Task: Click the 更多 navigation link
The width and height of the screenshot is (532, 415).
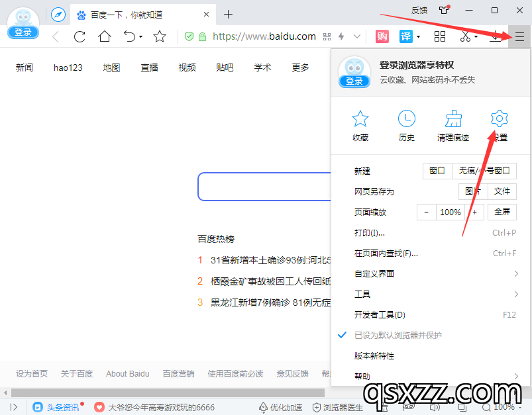Action: [x=300, y=68]
